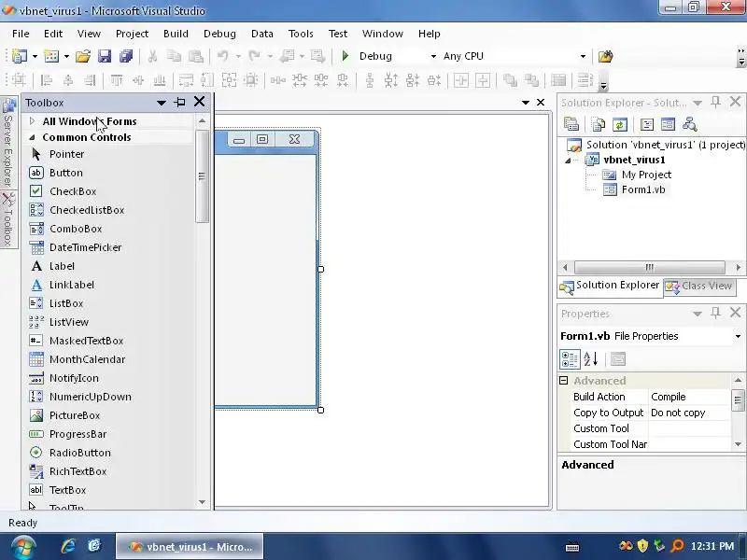Click the Properties icon in Solution Explorer toolbar
The image size is (747, 560).
[x=571, y=124]
